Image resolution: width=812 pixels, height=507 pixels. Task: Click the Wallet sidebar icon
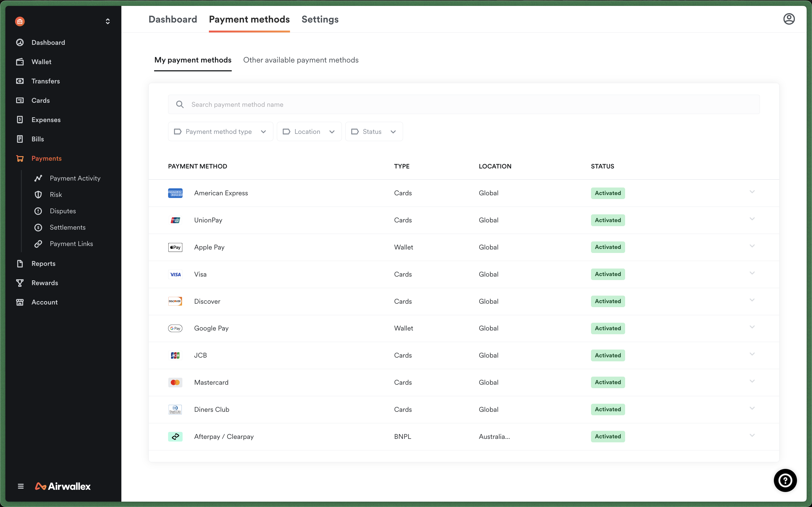(x=20, y=62)
